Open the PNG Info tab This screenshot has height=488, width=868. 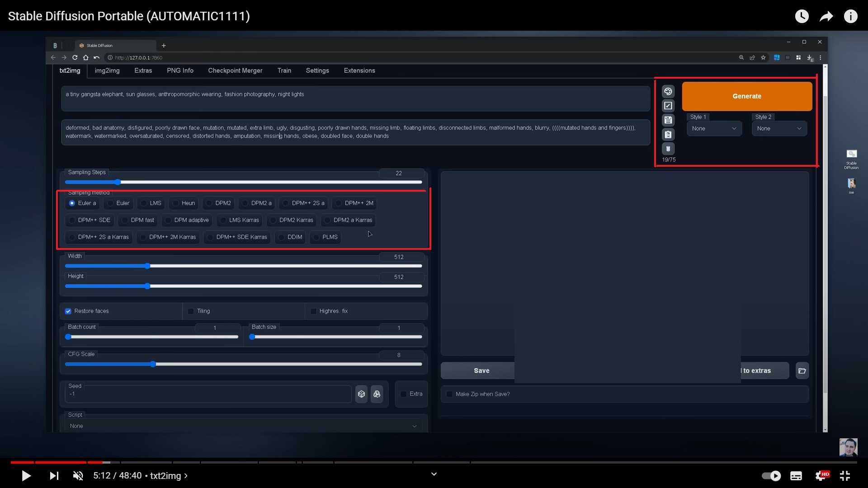(180, 70)
